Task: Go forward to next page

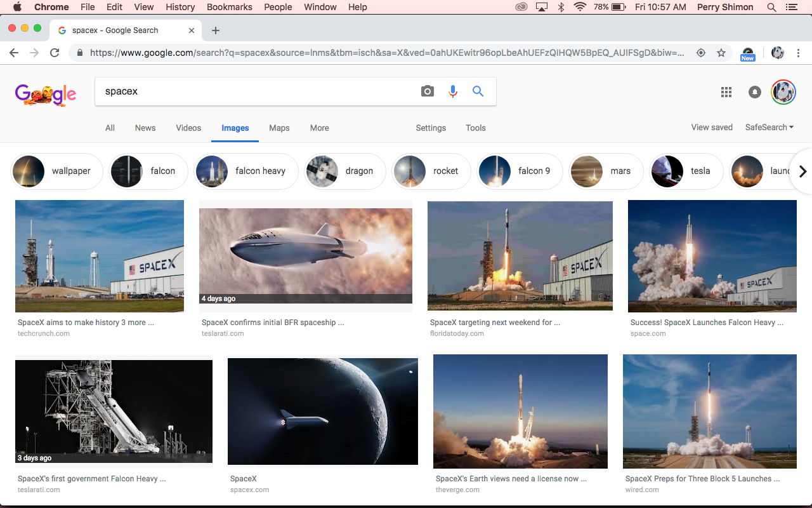Action: click(34, 53)
